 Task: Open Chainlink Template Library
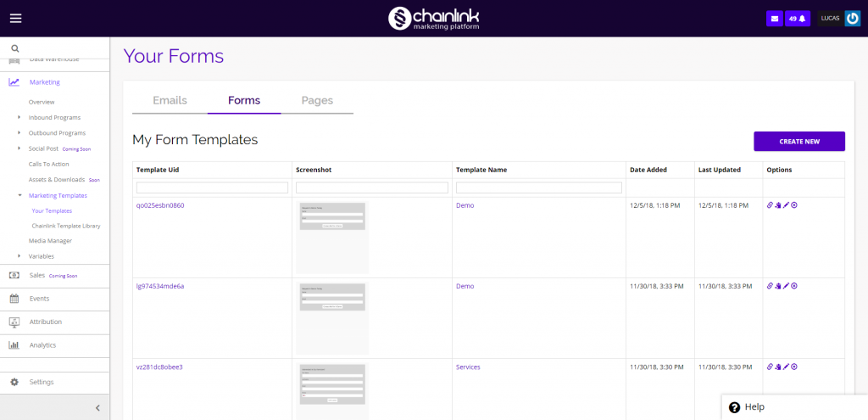[66, 226]
